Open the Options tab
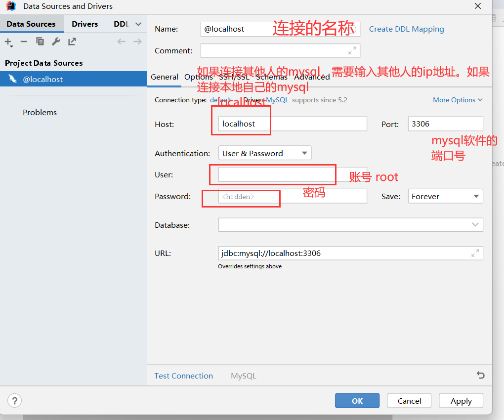Screen dimensions: 504x420 [198, 77]
